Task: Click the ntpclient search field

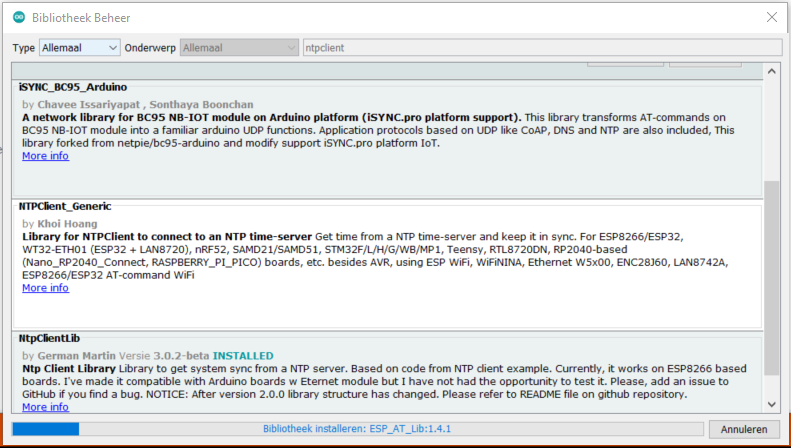Action: tap(542, 48)
